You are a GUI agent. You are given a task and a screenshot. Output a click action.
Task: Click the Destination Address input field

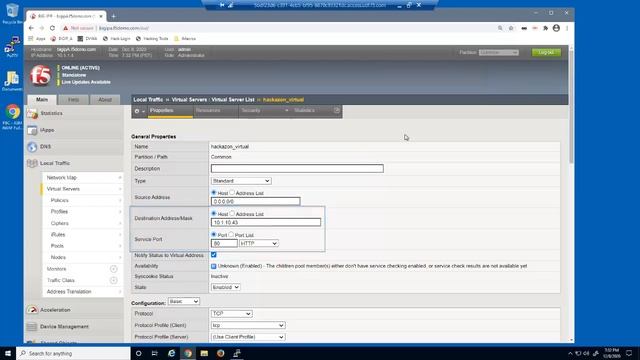pos(266,222)
